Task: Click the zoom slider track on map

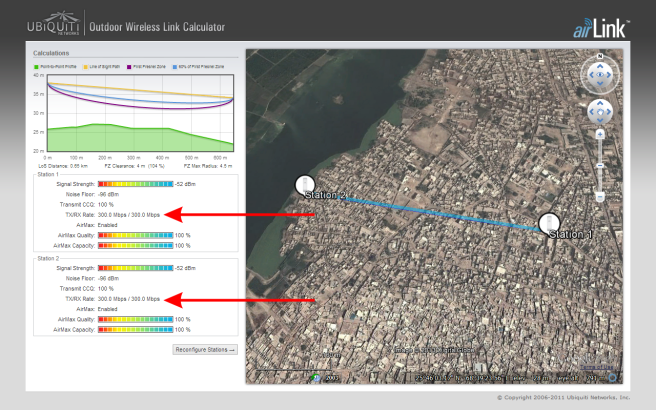Action: tap(599, 160)
